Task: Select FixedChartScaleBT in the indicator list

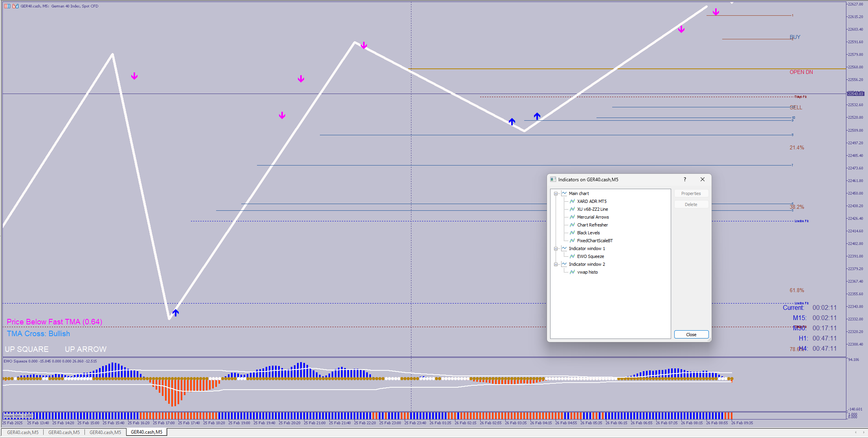Action: [595, 241]
